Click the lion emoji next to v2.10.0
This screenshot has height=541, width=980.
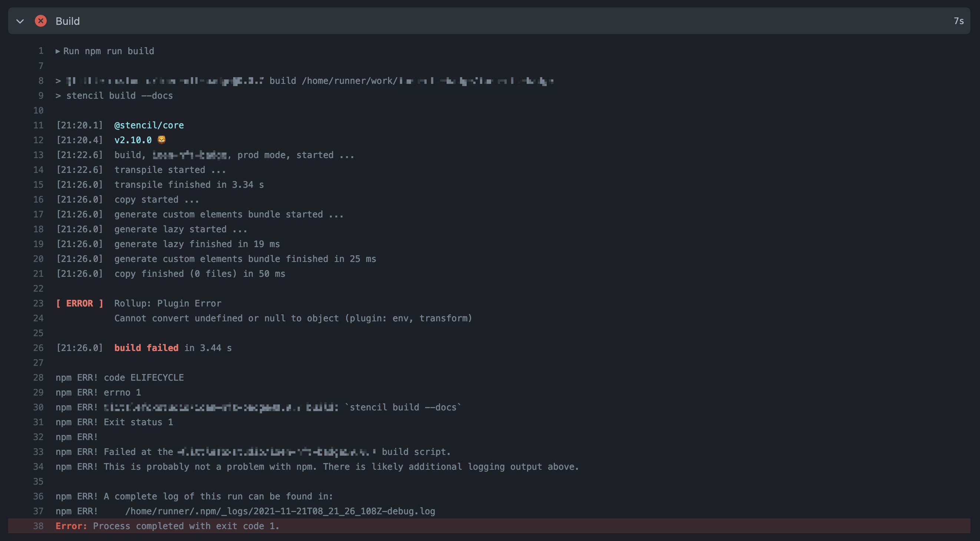point(162,140)
